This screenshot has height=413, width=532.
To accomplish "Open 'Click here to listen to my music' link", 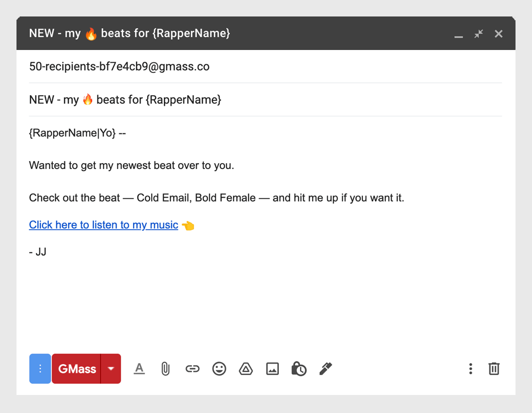I will [104, 225].
